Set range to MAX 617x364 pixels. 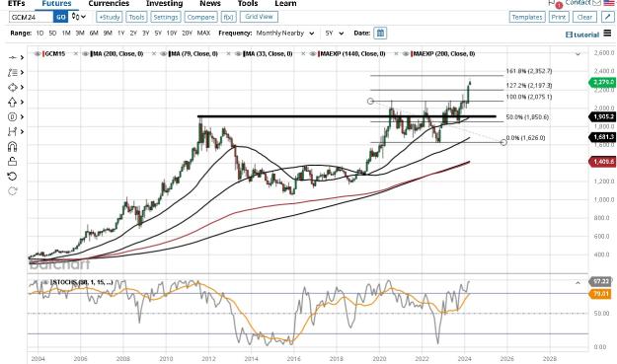click(x=203, y=33)
